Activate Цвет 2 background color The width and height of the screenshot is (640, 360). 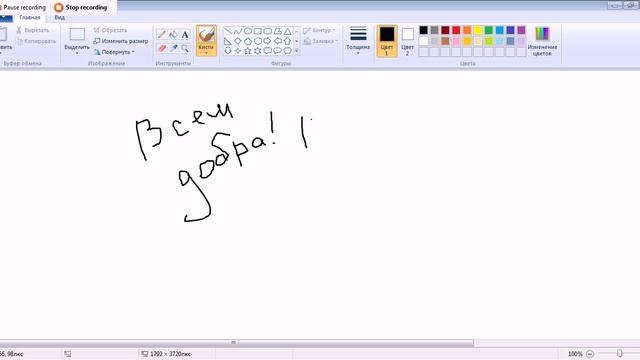pyautogui.click(x=407, y=41)
